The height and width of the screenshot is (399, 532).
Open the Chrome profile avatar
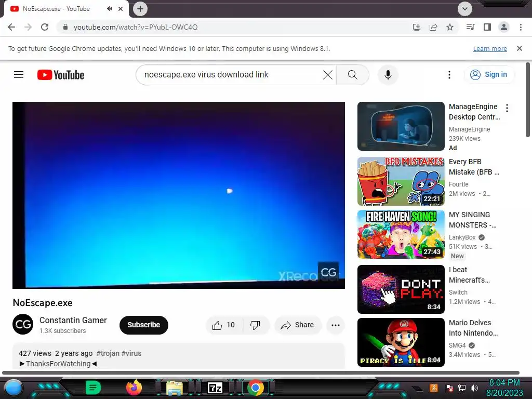(x=504, y=27)
